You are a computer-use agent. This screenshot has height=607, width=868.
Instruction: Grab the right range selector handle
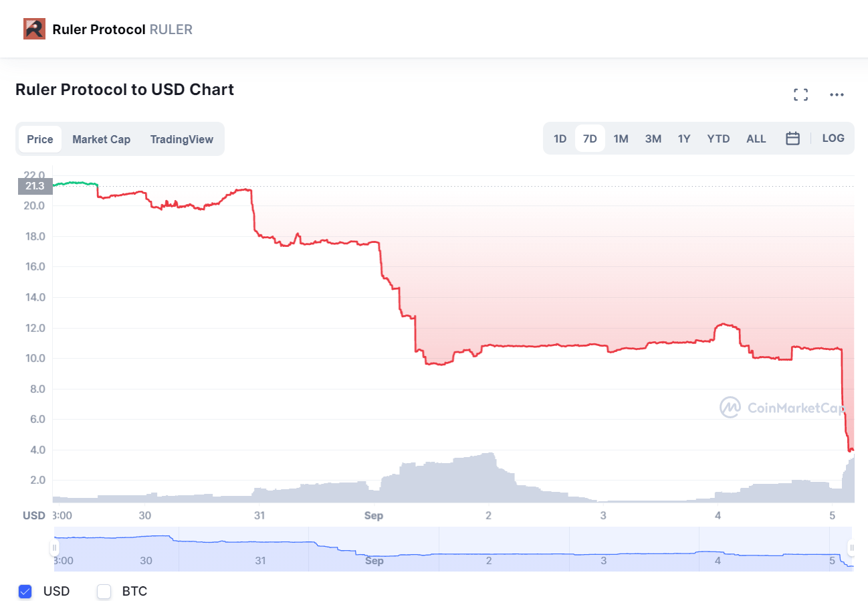point(851,547)
